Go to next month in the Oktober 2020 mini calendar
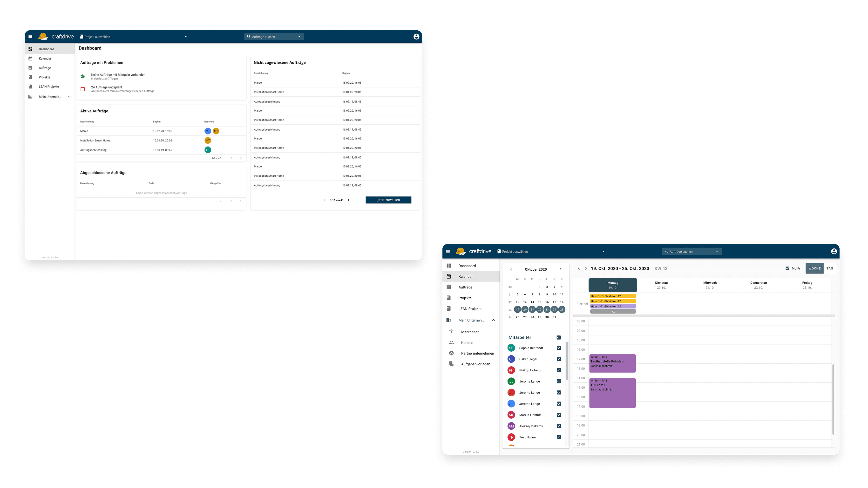The image size is (868, 488). pyautogui.click(x=561, y=269)
